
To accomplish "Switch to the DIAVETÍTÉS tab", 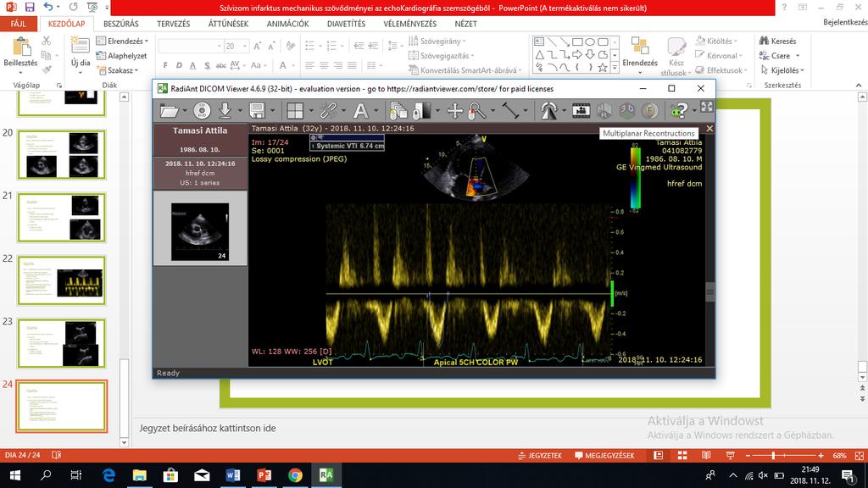I will pos(346,24).
